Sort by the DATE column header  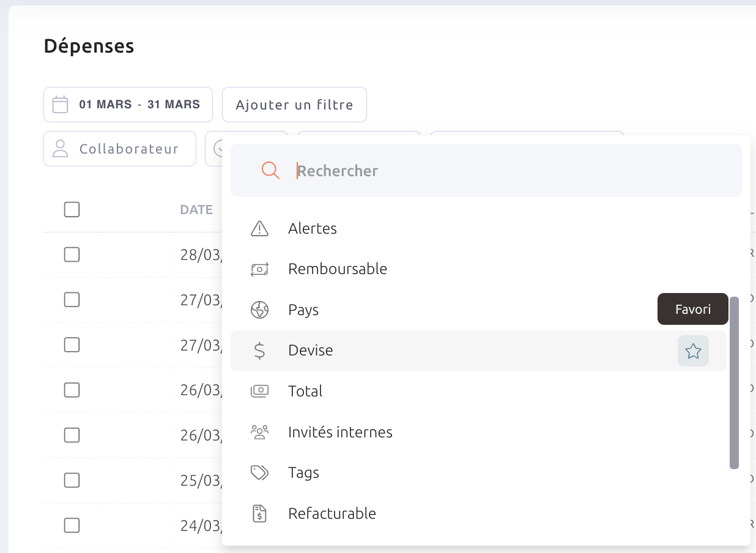196,210
